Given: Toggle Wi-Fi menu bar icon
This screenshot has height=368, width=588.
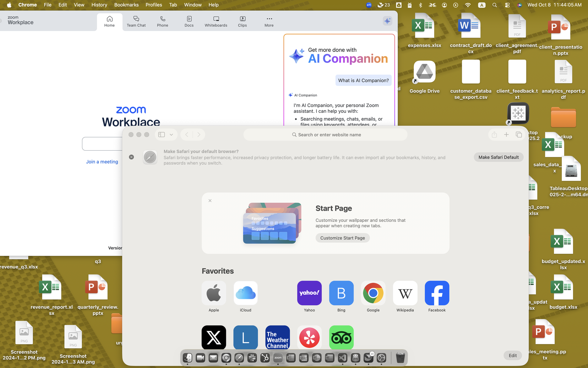Looking at the screenshot, I should 468,5.
